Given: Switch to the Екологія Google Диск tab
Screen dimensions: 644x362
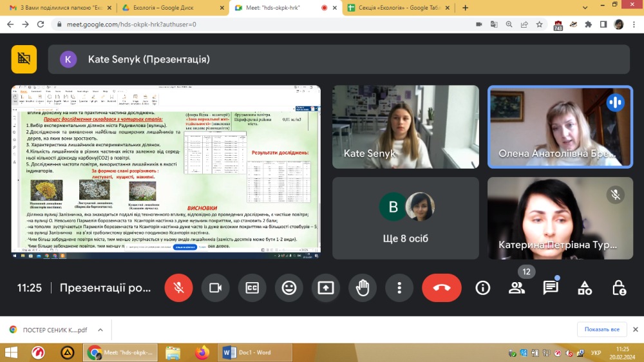Looking at the screenshot, I should point(174,8).
